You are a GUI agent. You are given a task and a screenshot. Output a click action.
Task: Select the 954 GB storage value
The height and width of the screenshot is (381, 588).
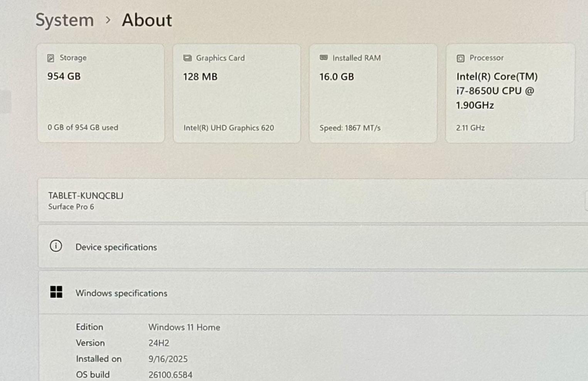[64, 76]
